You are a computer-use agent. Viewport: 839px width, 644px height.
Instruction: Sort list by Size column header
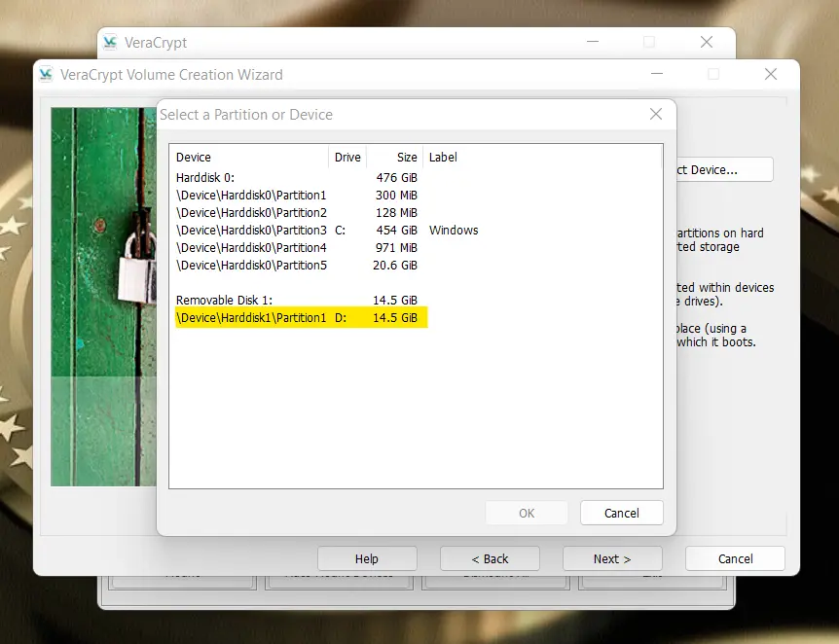tap(395, 158)
